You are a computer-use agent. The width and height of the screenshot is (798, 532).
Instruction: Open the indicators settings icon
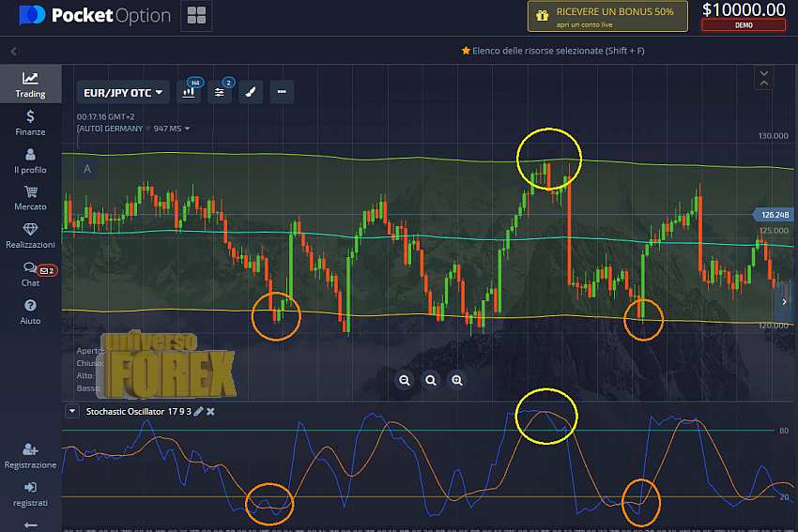pyautogui.click(x=220, y=92)
